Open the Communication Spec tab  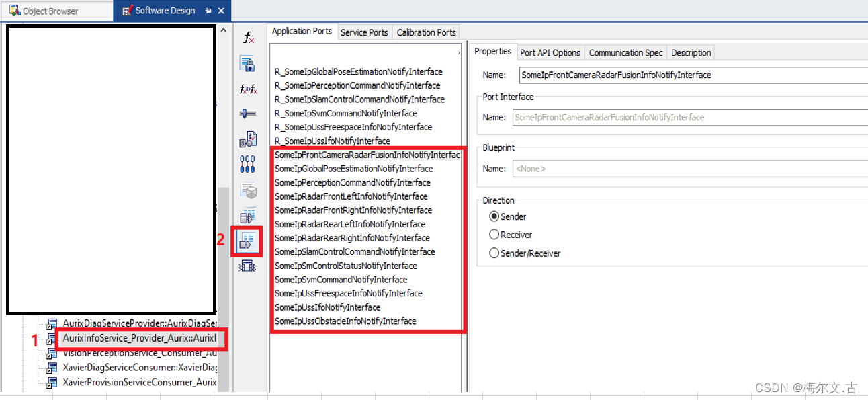(625, 52)
